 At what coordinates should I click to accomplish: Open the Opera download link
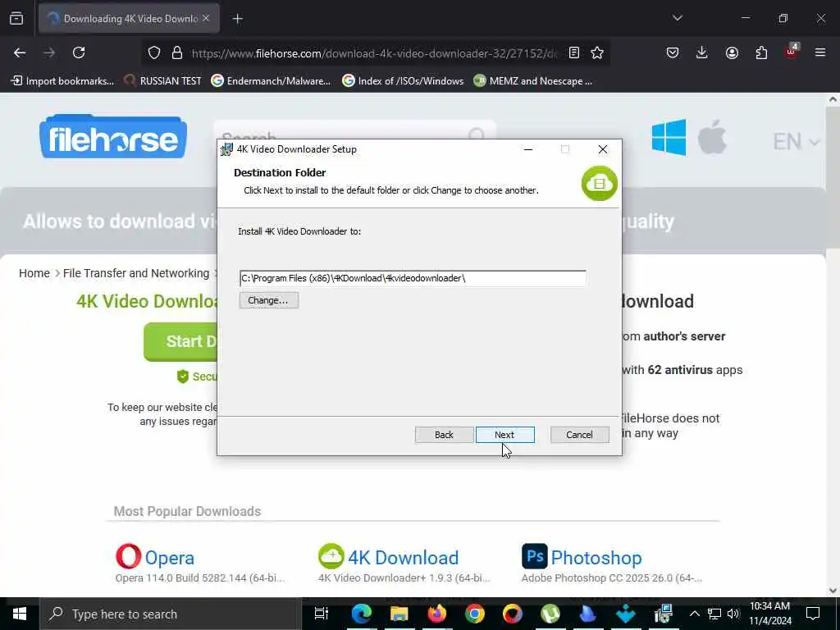point(169,558)
